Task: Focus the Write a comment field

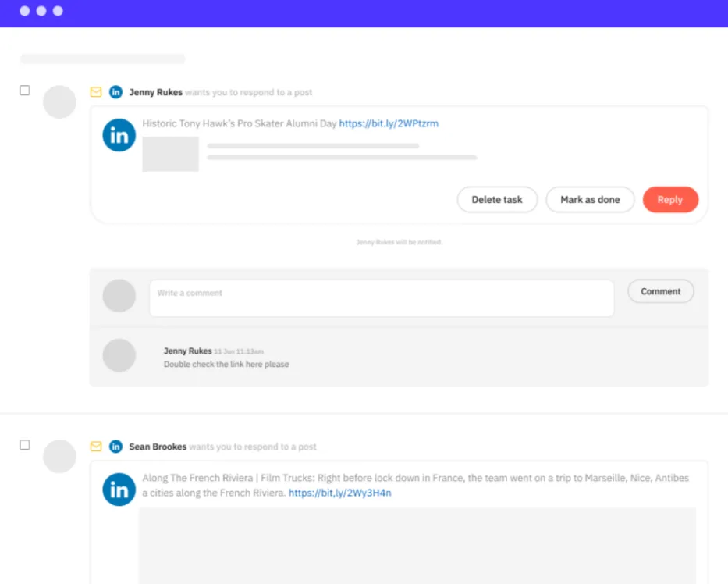Action: [382, 298]
